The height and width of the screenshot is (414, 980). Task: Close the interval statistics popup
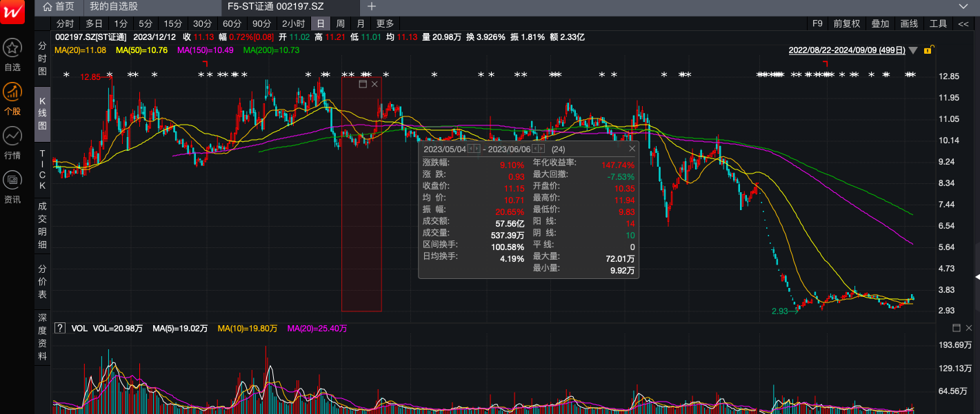click(x=632, y=148)
